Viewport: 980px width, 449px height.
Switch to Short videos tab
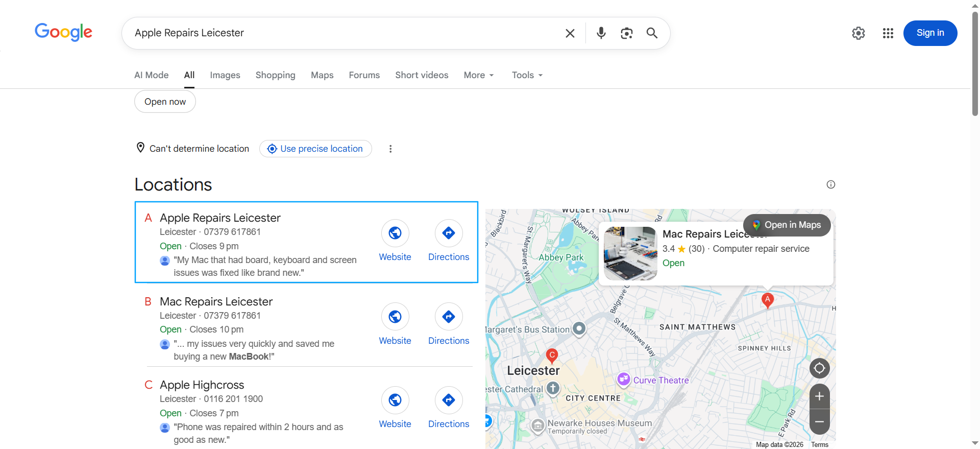point(422,75)
